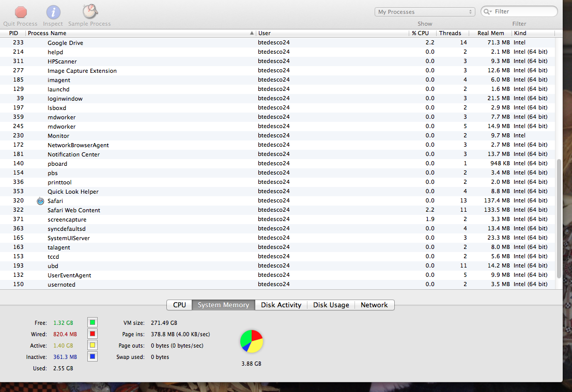Open the Disk Usage tab

pos(331,305)
